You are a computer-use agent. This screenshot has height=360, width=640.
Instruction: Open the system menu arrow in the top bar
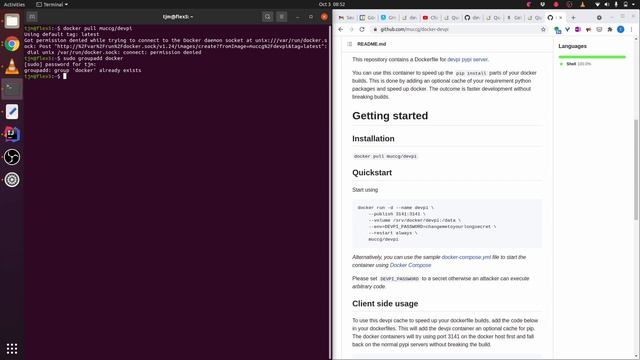click(634, 4)
